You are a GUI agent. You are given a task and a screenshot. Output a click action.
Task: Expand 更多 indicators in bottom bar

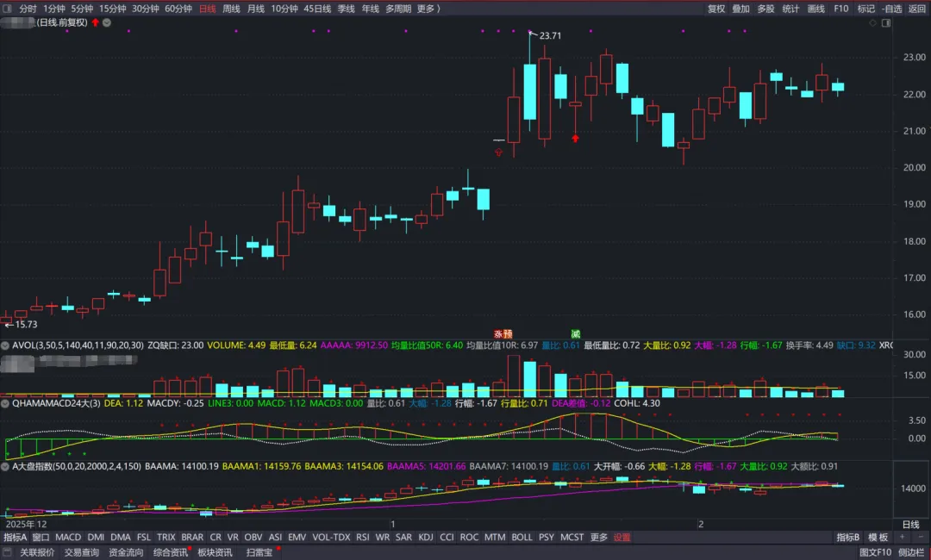coord(598,537)
